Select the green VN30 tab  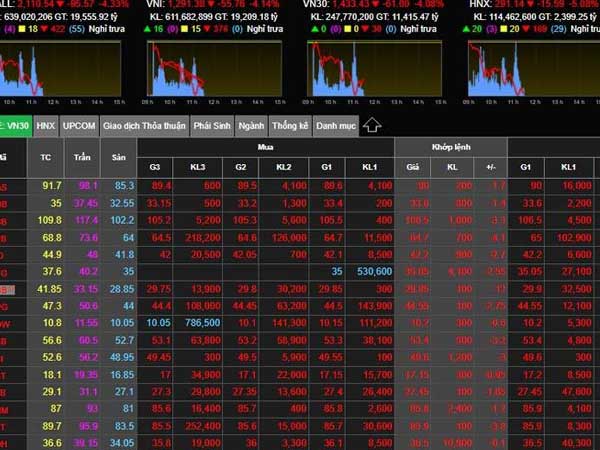click(x=16, y=126)
